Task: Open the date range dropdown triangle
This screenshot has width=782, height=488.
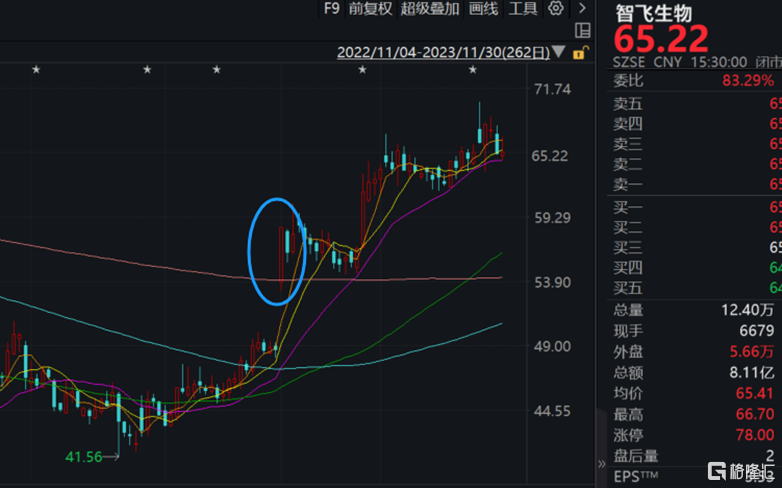Action: pyautogui.click(x=559, y=51)
